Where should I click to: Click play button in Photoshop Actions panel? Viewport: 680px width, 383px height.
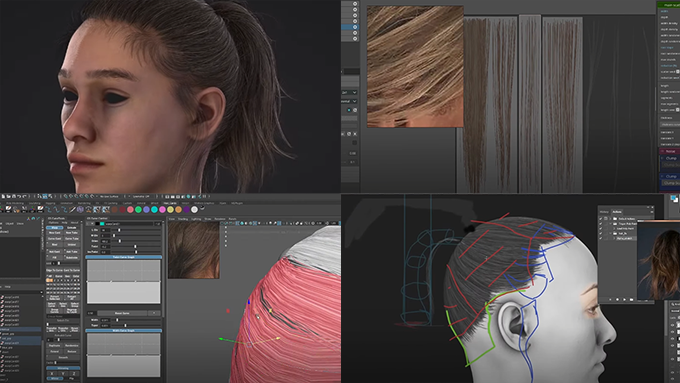click(x=624, y=300)
